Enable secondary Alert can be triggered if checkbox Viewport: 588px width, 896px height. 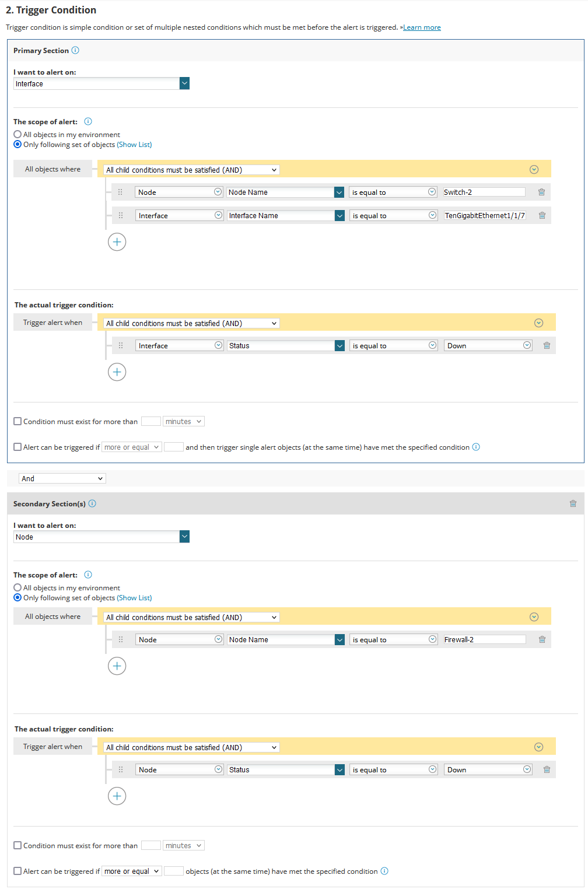click(x=17, y=871)
